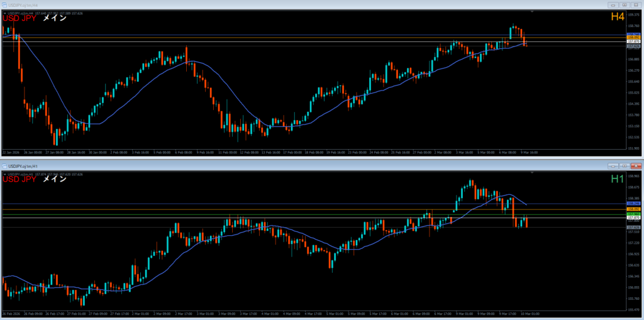Select the green 157.960 price label on H1

click(633, 214)
